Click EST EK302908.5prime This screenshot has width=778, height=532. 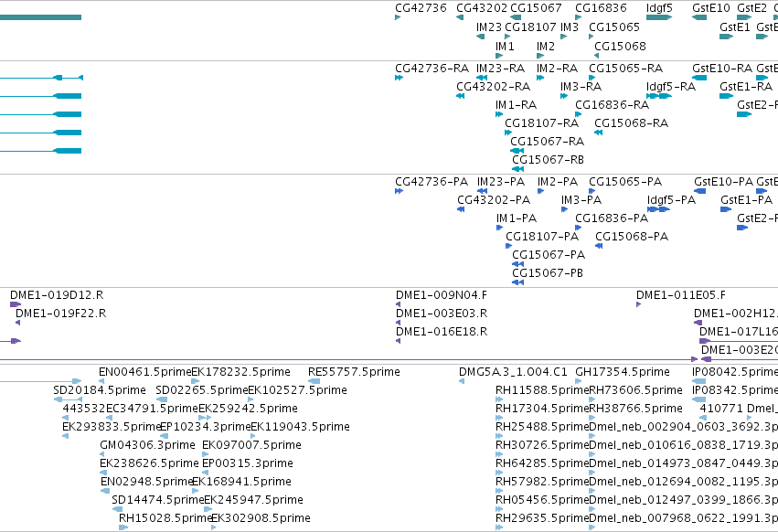click(261, 518)
